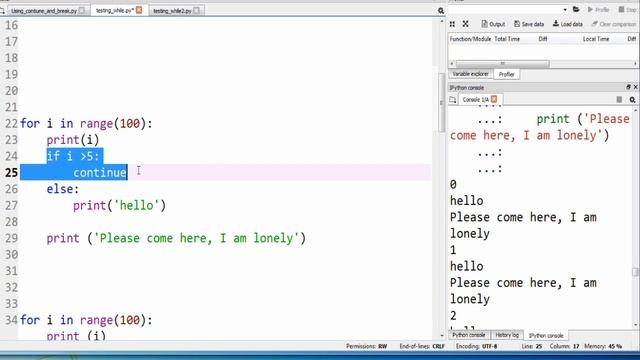Click console vertical scrollbar thumb
Image resolution: width=640 pixels, height=360 pixels.
tap(635, 272)
